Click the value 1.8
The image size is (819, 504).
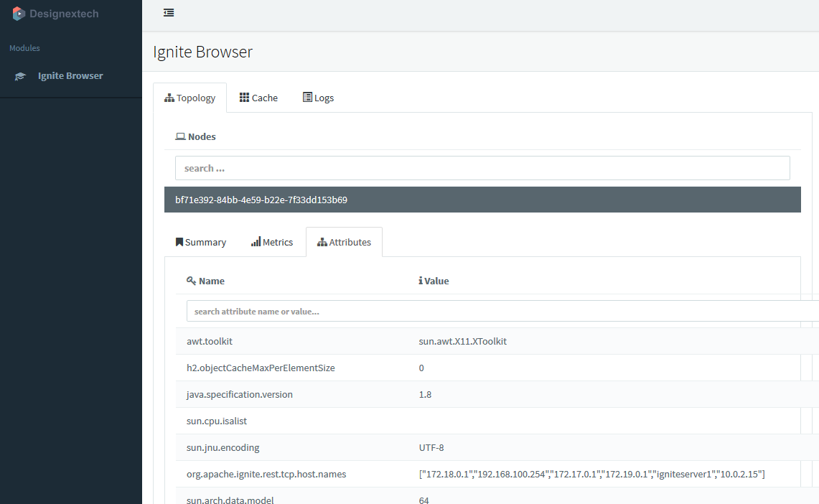[x=425, y=394]
